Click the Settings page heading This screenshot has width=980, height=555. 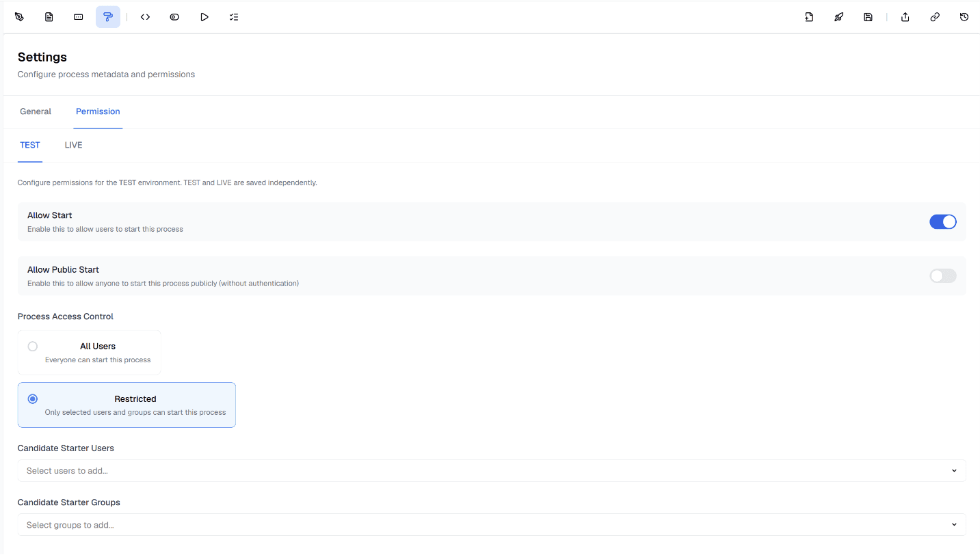point(42,57)
